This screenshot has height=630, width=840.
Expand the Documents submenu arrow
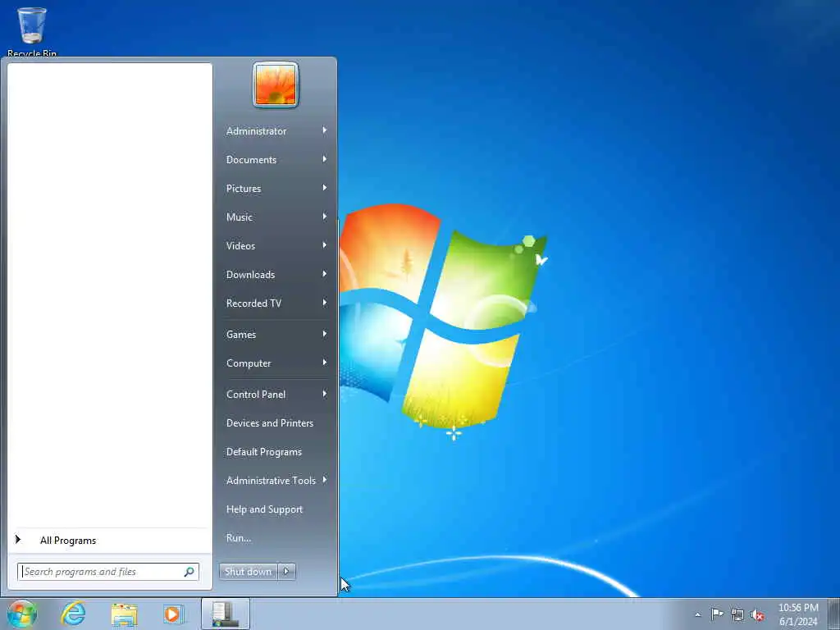click(325, 159)
